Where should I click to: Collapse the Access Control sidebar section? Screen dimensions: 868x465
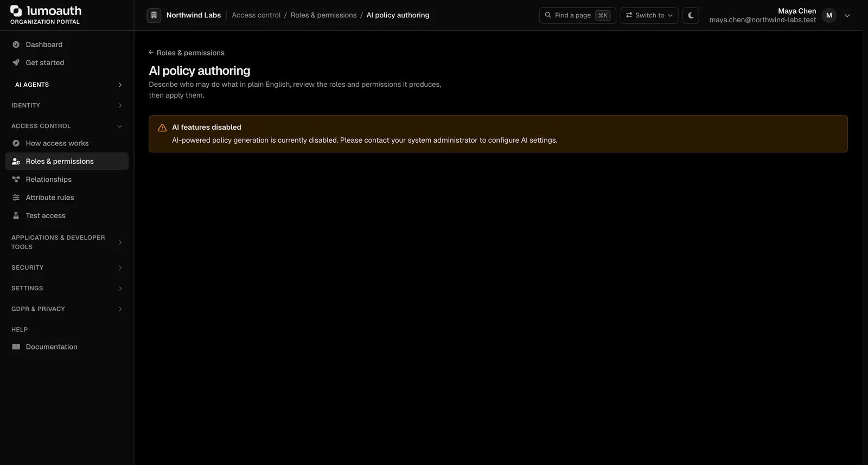click(x=67, y=126)
